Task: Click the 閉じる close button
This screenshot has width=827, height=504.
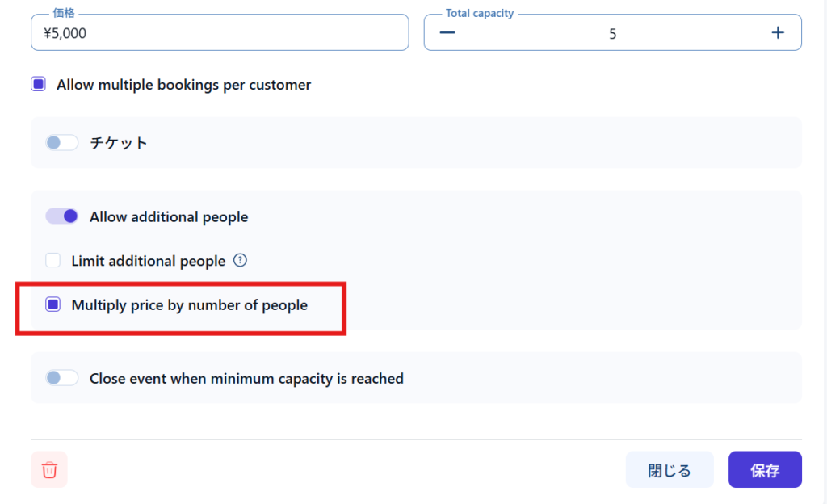Action: (670, 470)
